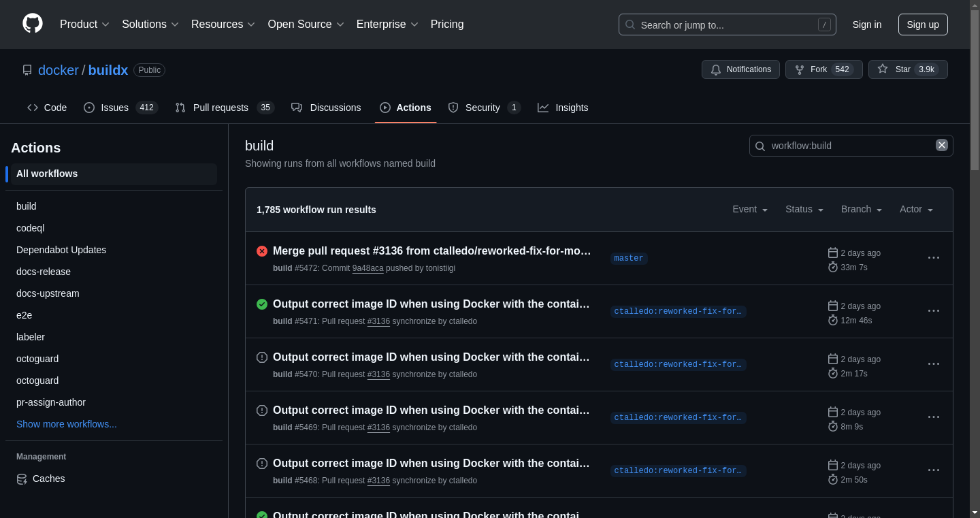Clear the workflow:build search filter
Viewport: 980px width, 518px height.
[x=942, y=145]
